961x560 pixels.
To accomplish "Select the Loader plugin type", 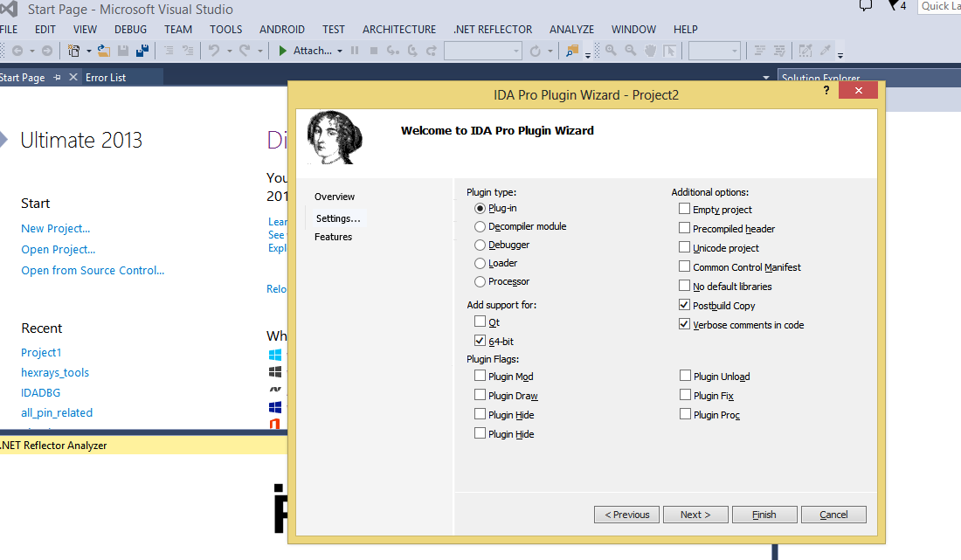I will (480, 264).
